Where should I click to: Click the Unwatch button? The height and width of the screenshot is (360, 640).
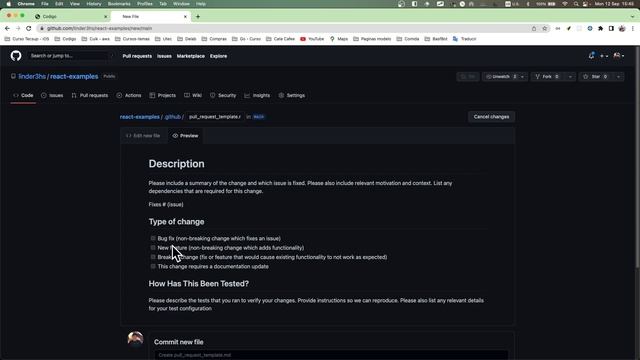click(x=501, y=77)
